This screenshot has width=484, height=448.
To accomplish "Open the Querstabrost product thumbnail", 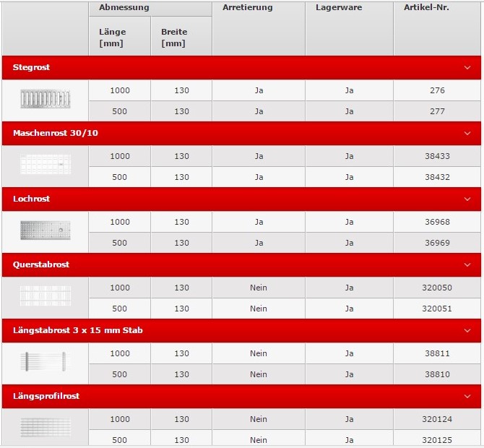I will tap(46, 296).
